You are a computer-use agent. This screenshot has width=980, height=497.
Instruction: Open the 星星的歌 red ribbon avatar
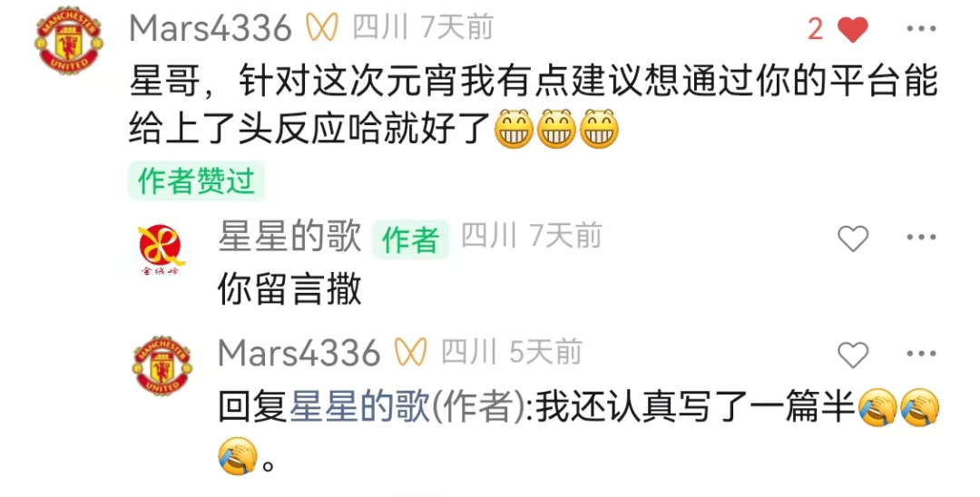[x=162, y=249]
